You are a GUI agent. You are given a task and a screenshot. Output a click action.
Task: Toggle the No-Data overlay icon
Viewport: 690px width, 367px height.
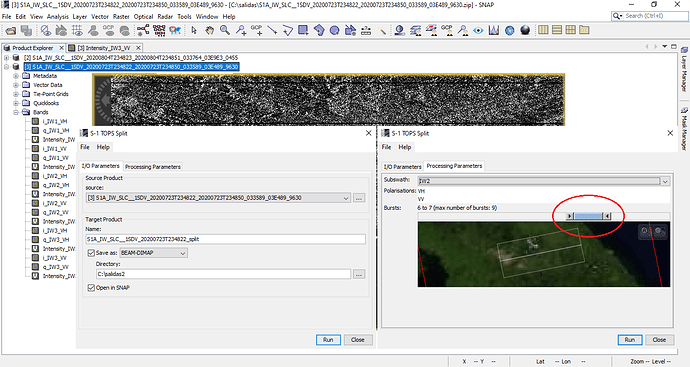(x=45, y=30)
